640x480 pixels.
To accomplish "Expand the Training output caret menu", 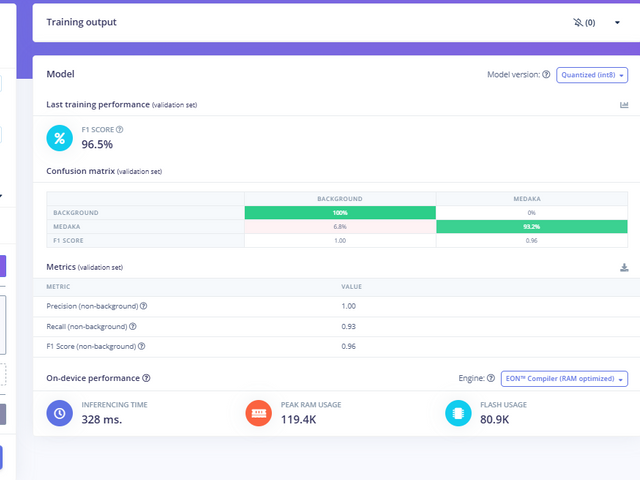I will tap(617, 22).
